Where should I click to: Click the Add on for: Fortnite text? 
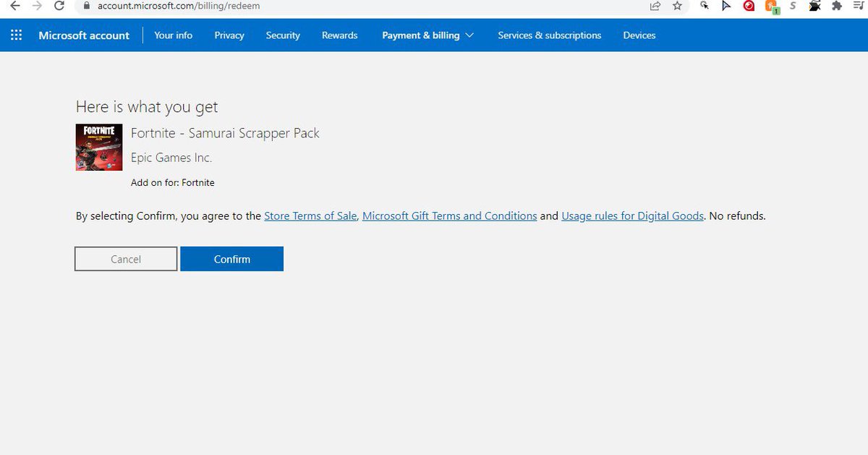click(173, 182)
